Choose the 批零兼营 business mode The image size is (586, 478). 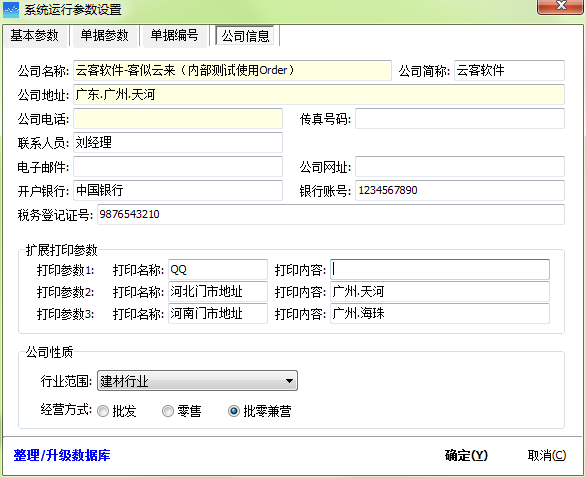[234, 411]
